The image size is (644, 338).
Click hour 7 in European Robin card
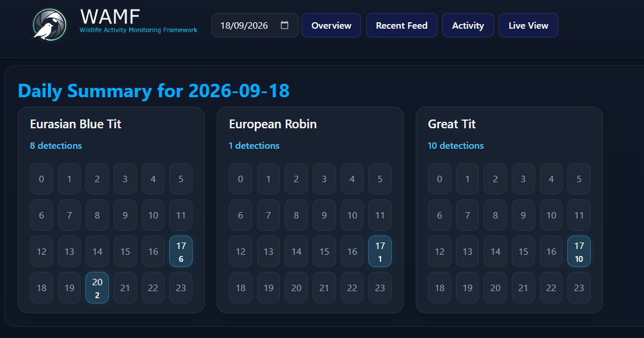coord(269,215)
